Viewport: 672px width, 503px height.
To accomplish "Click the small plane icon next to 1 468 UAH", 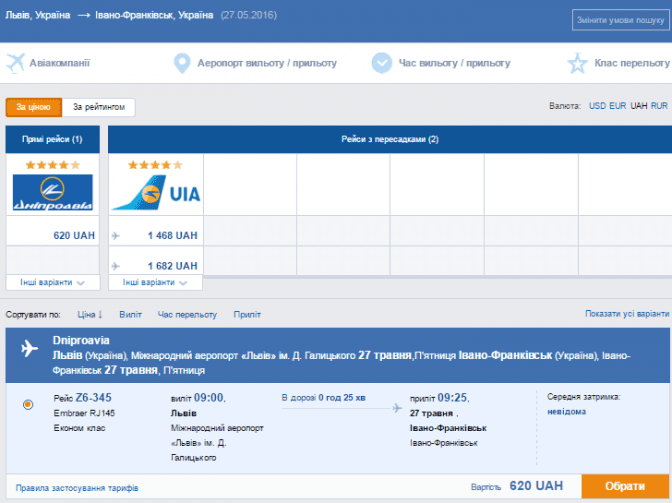I will [x=116, y=236].
